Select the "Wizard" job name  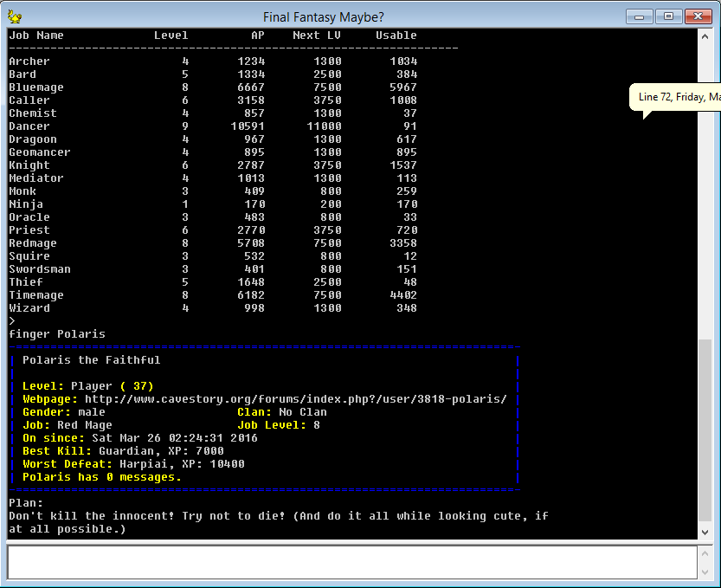(29, 307)
